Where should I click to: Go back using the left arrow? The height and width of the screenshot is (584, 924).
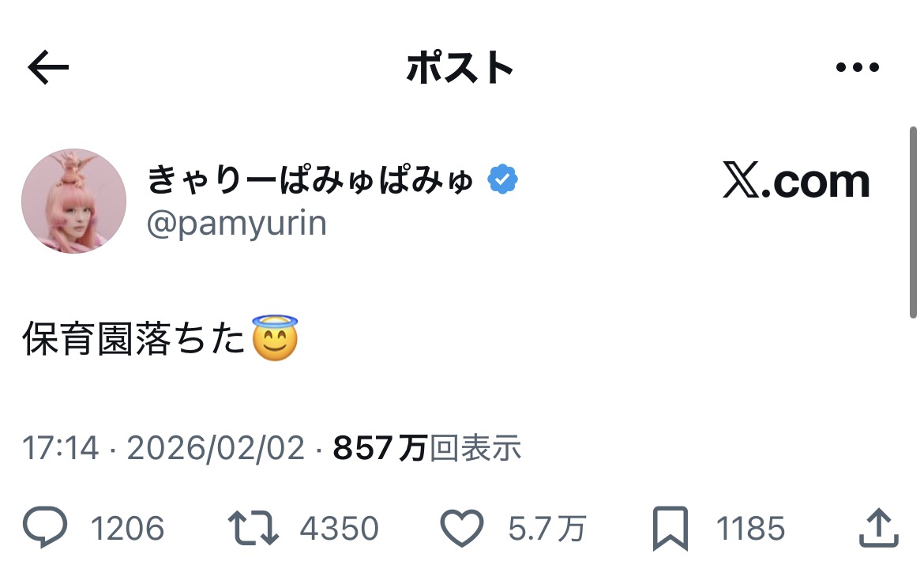tap(48, 69)
